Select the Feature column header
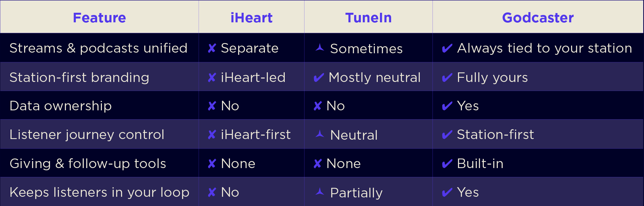The image size is (644, 206). tap(99, 18)
